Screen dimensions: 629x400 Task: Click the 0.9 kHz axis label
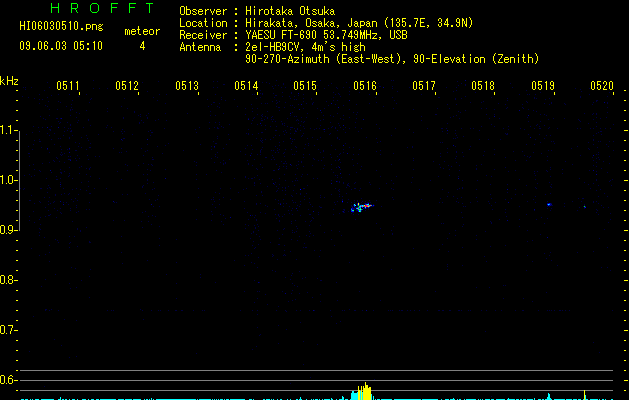[8, 230]
